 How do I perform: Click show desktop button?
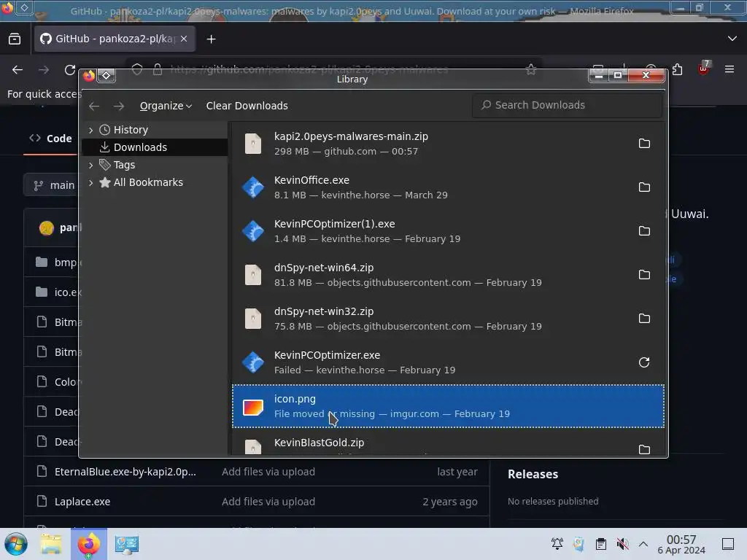pyautogui.click(x=728, y=544)
